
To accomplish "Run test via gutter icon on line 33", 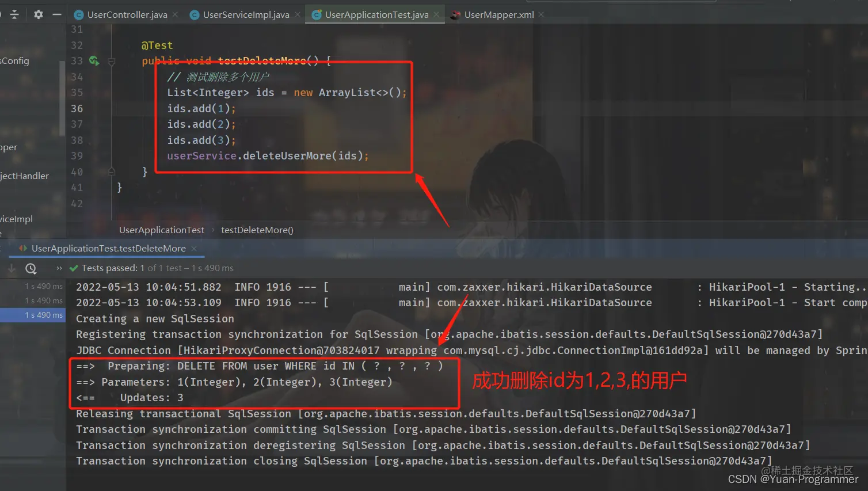I will pos(94,61).
